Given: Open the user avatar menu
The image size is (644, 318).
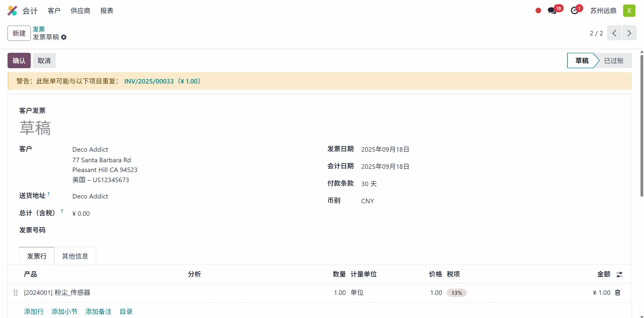Looking at the screenshot, I should (629, 11).
